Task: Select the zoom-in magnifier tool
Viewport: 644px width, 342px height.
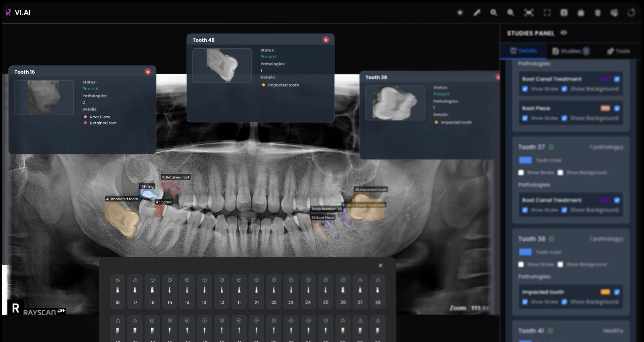Action: click(x=493, y=12)
